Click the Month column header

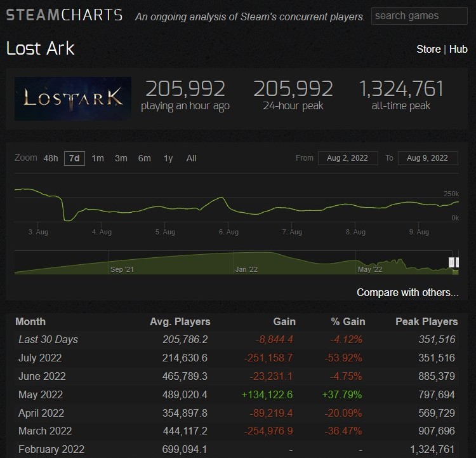pyautogui.click(x=30, y=321)
